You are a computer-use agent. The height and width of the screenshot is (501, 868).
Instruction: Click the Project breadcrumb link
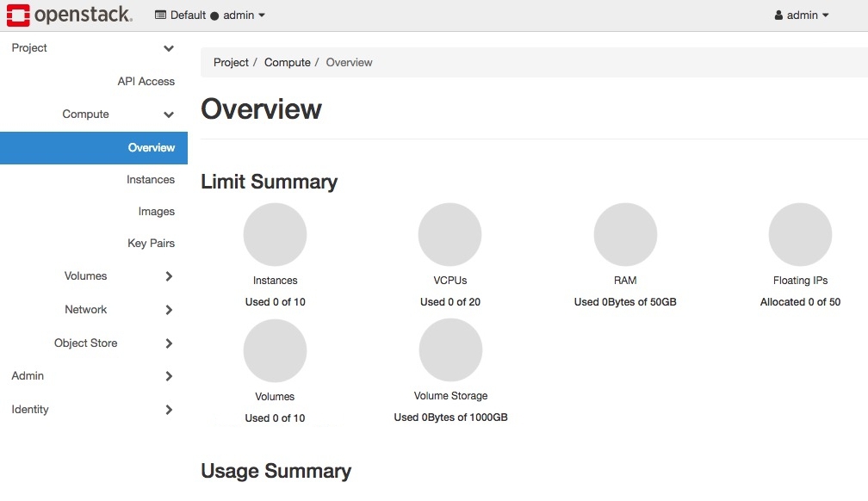(231, 63)
